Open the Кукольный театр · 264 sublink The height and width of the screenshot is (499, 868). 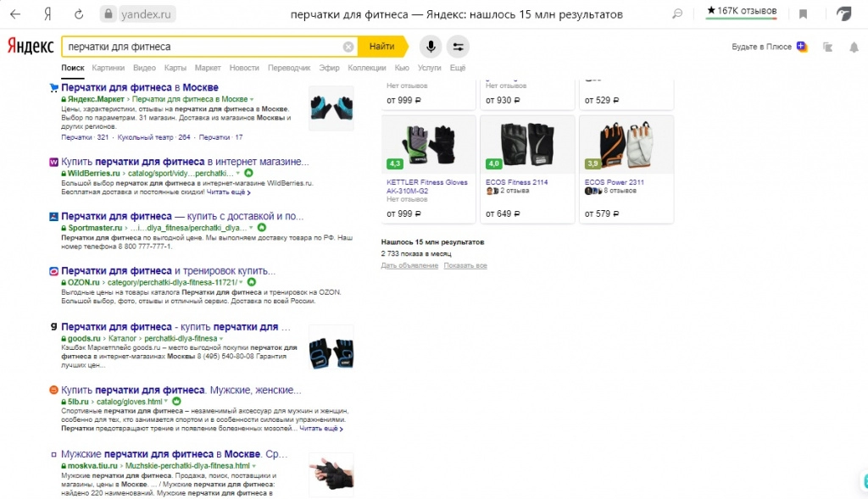click(153, 137)
